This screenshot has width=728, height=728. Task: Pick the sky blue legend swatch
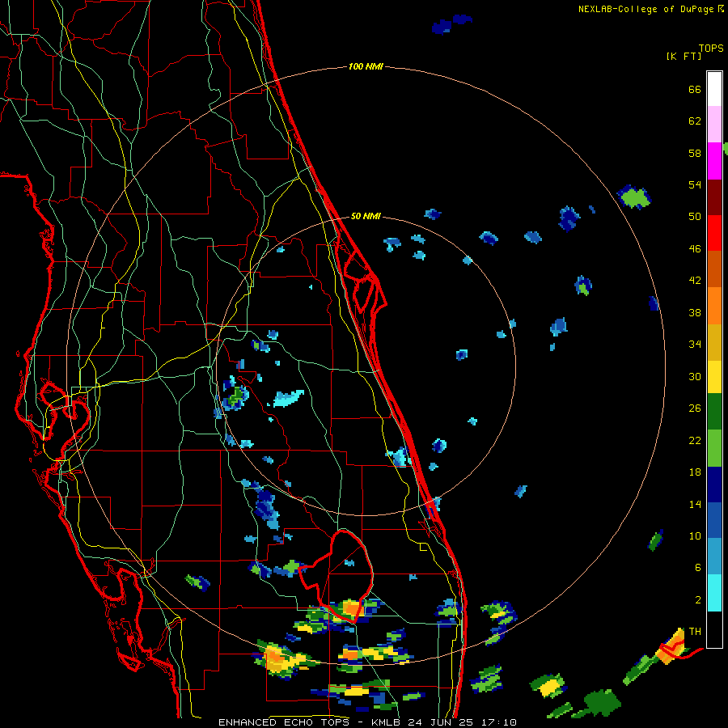point(714,557)
